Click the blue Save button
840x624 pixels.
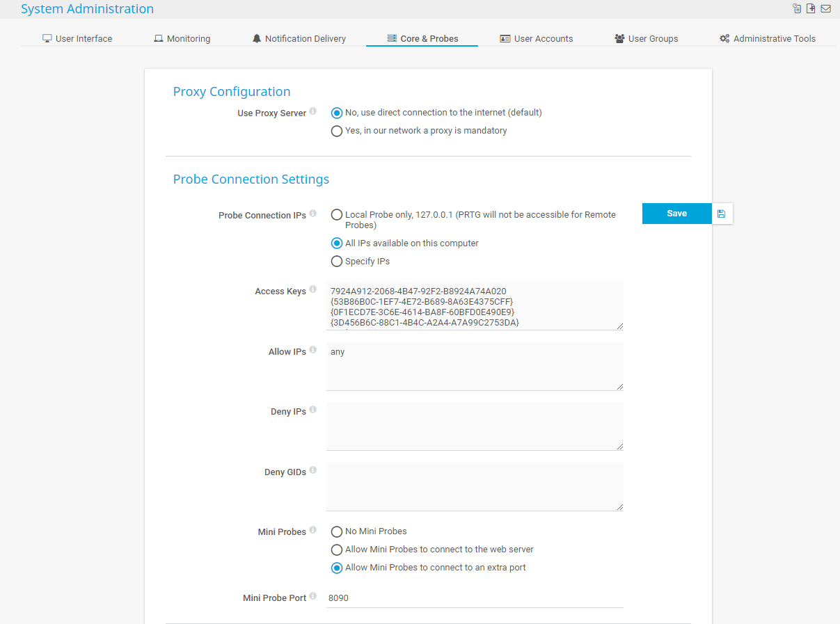click(677, 214)
